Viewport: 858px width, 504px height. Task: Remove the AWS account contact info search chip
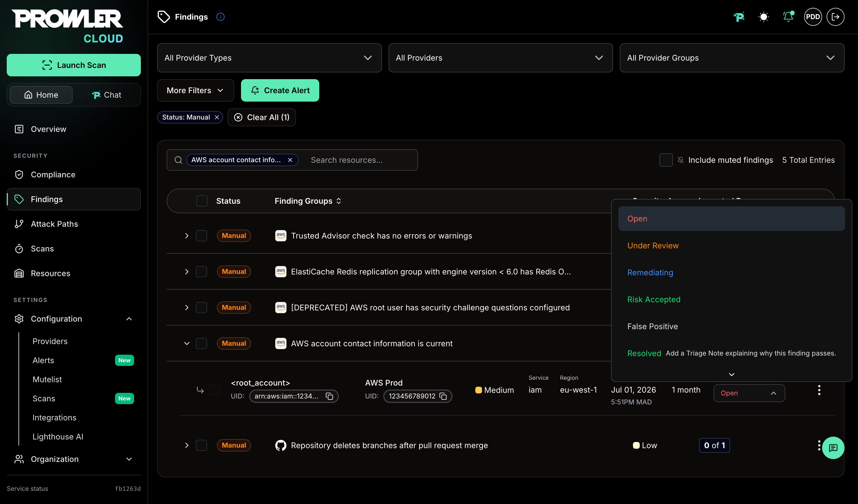(290, 160)
